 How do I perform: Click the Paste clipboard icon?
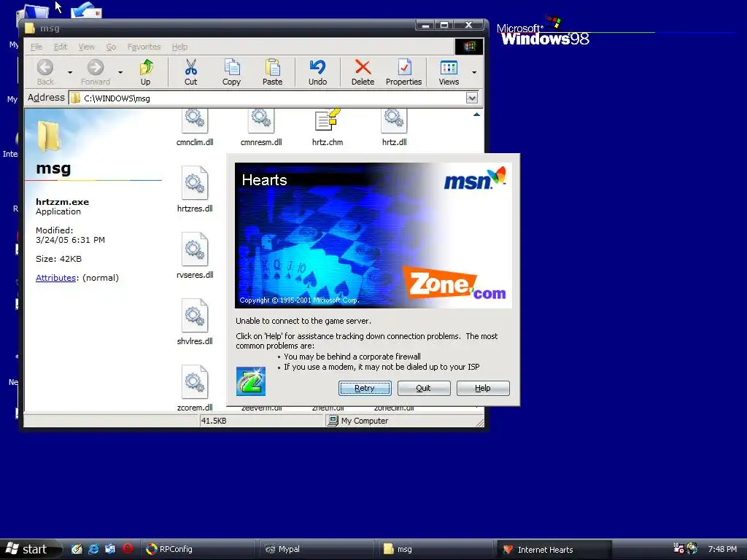click(x=273, y=68)
